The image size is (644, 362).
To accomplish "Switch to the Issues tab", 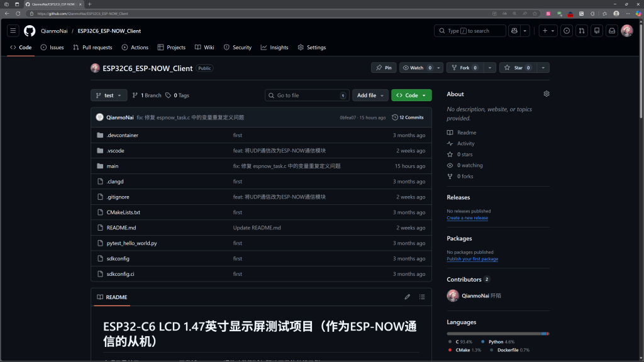I will [52, 48].
